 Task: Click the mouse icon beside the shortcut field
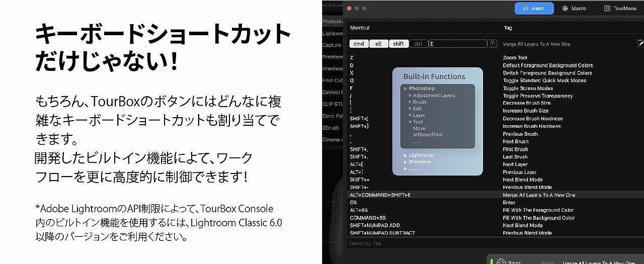pos(493,44)
